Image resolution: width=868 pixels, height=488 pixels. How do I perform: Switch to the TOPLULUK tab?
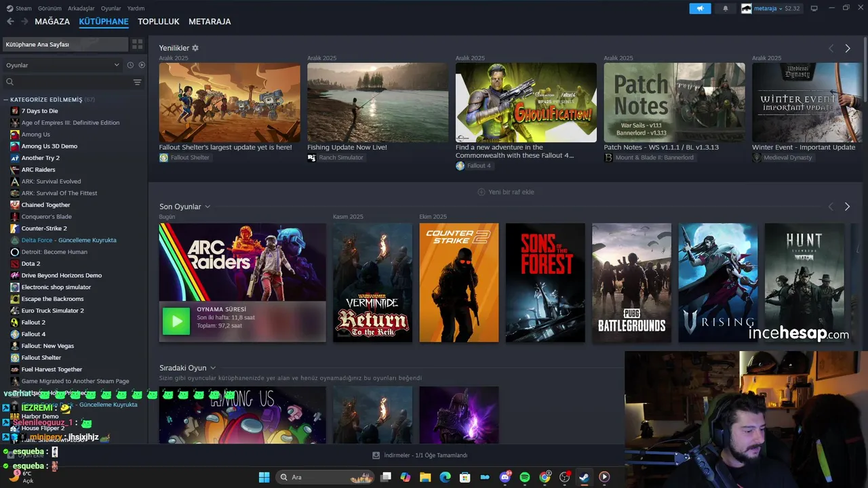159,22
